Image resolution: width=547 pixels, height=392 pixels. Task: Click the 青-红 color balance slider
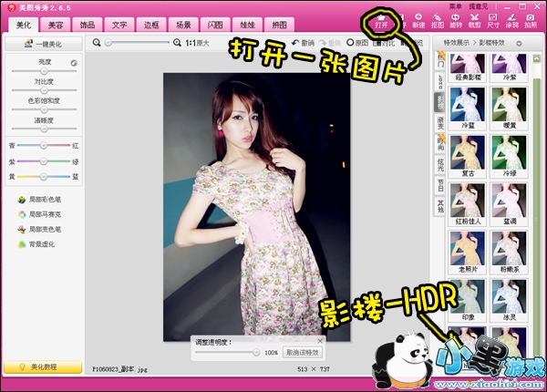(x=44, y=145)
